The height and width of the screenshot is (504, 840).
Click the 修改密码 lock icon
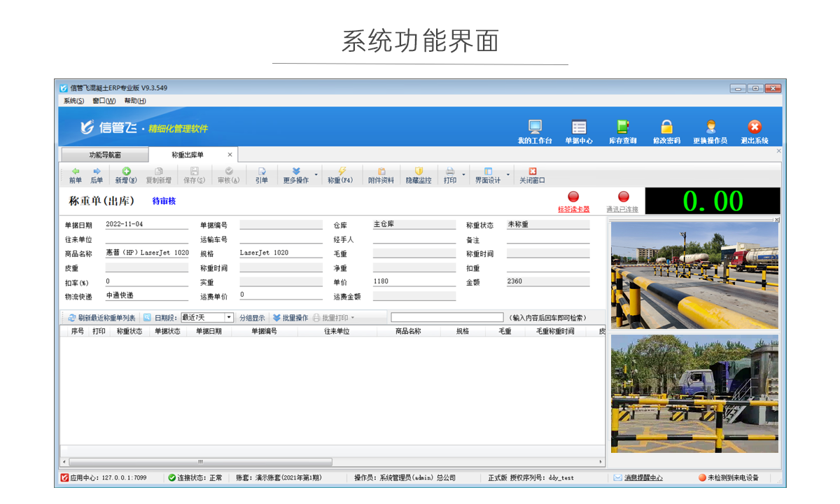pos(666,127)
